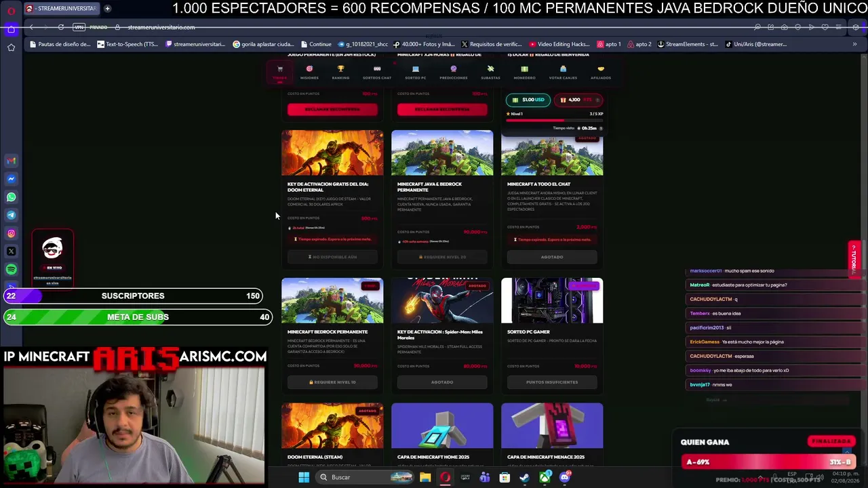Click the 'Requiere nivel 10' button
Image resolution: width=868 pixels, height=488 pixels.
(x=332, y=382)
